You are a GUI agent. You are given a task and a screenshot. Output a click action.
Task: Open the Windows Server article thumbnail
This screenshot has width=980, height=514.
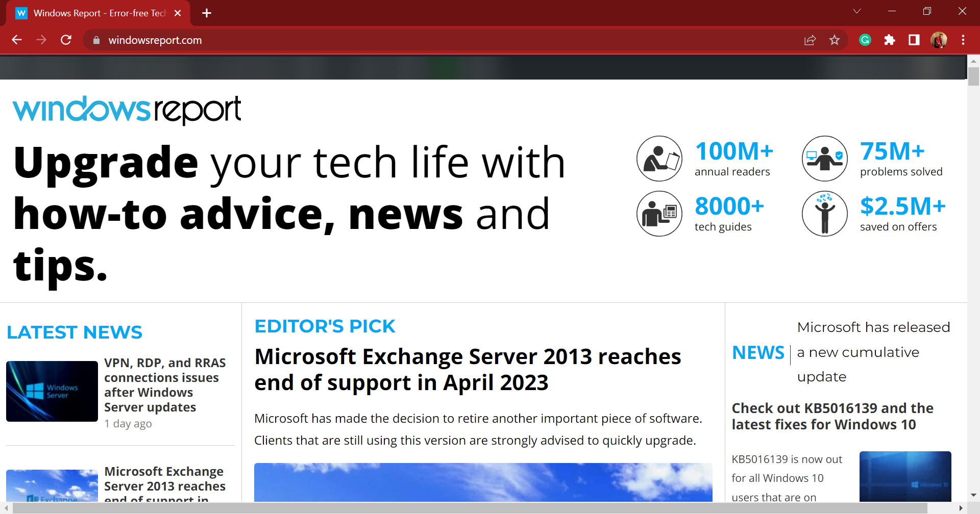point(52,391)
